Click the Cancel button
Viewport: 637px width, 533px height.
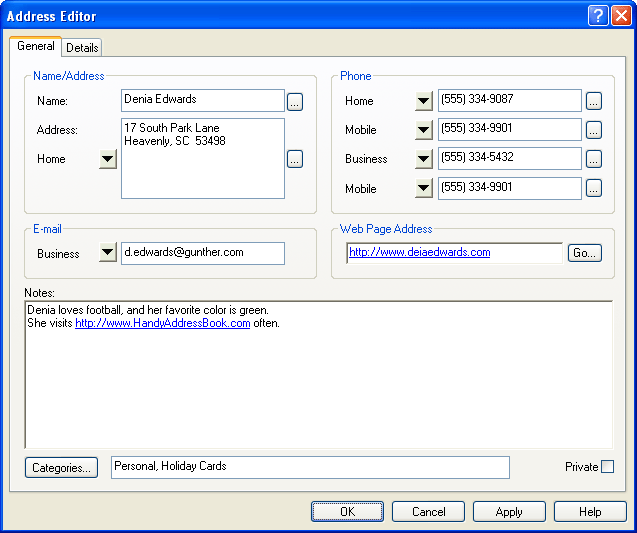pyautogui.click(x=428, y=511)
